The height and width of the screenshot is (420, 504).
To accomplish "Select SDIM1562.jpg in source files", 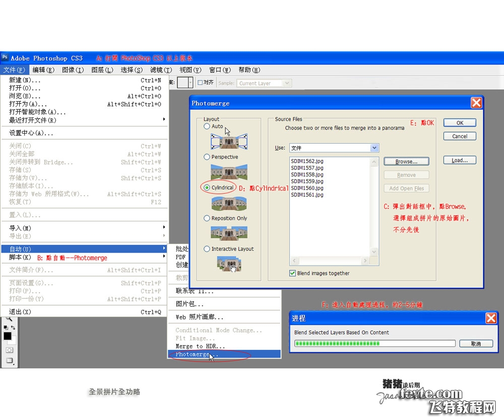I will click(307, 161).
